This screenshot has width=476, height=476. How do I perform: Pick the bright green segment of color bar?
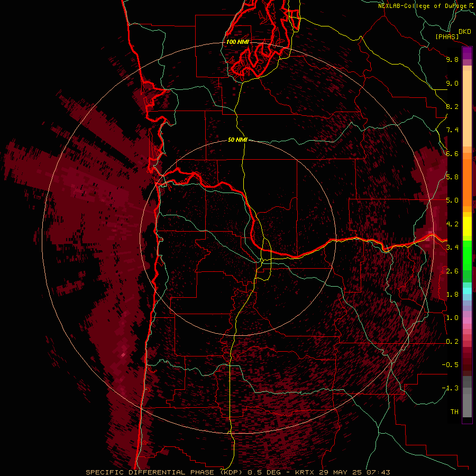tap(467, 255)
